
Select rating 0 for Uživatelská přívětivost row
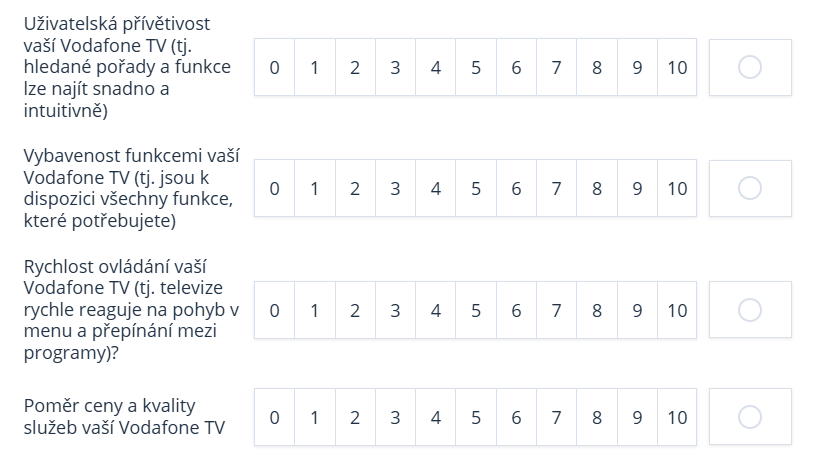pos(274,67)
